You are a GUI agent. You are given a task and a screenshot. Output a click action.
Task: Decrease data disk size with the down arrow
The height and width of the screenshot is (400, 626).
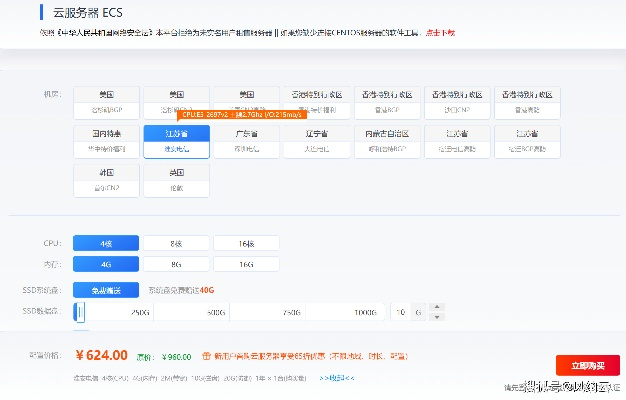click(x=437, y=317)
